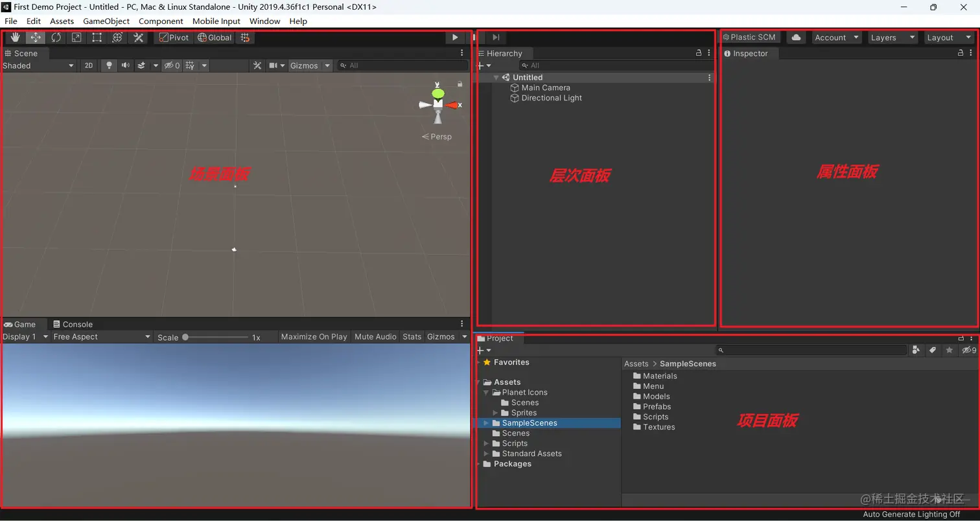Viewport: 980px width, 521px height.
Task: Open the Free Aspect dropdown
Action: point(102,337)
